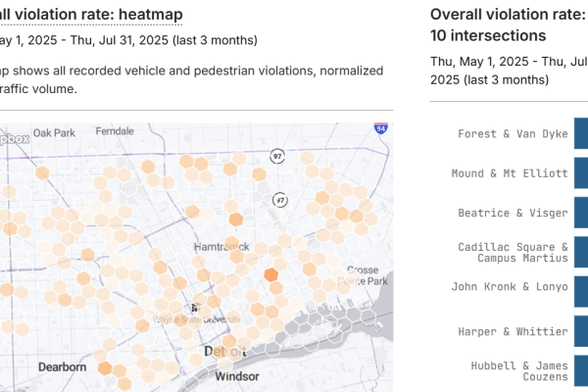Click the Grosse Pointe Park label
The image size is (588, 392).
tap(363, 275)
